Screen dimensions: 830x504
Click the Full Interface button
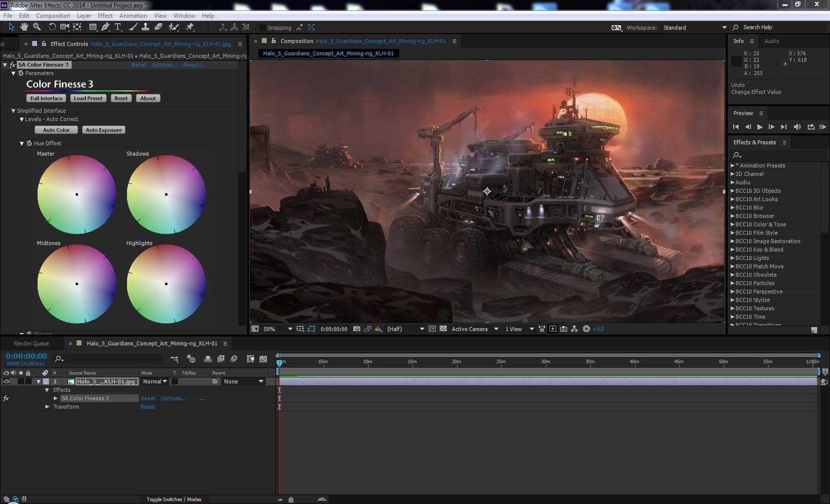pos(46,98)
